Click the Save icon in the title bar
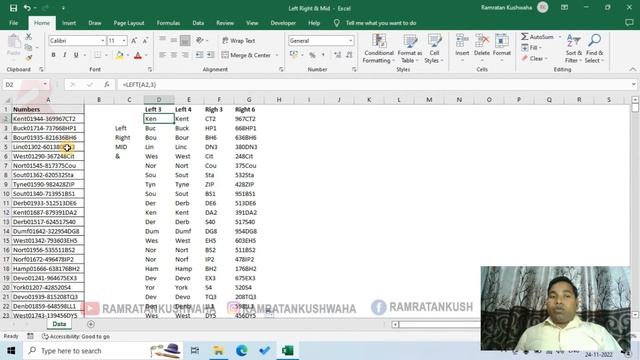Screen dimensions: 640x360 tap(13, 8)
